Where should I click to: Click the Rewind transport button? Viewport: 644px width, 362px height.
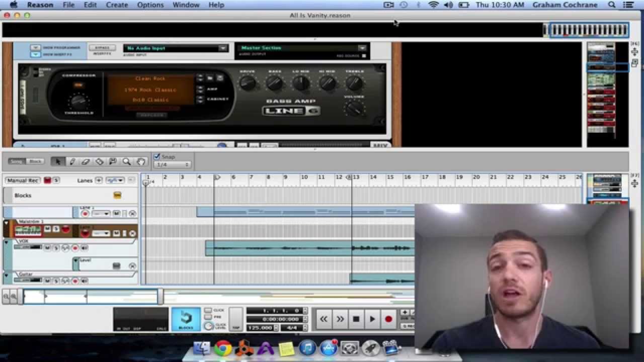click(324, 319)
